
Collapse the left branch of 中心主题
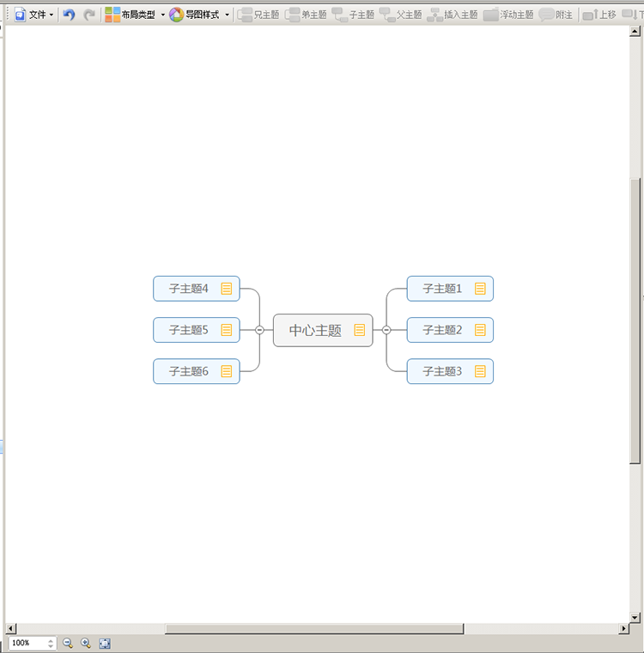(259, 330)
